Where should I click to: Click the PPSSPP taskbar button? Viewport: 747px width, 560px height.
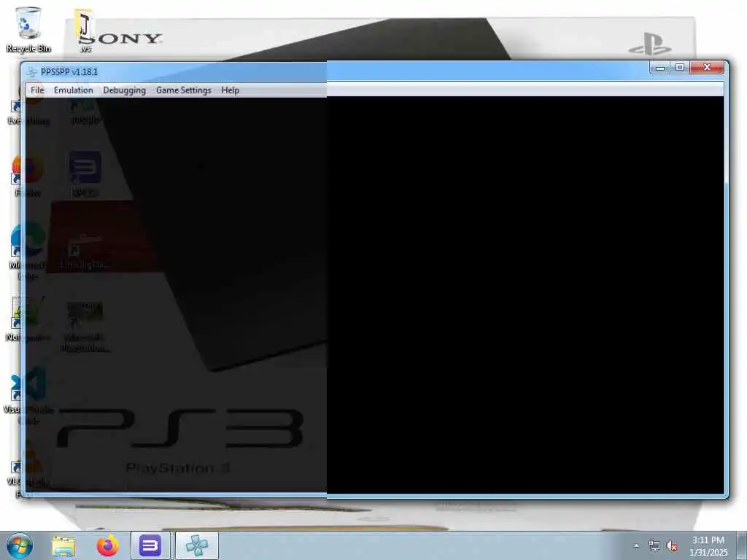click(197, 545)
